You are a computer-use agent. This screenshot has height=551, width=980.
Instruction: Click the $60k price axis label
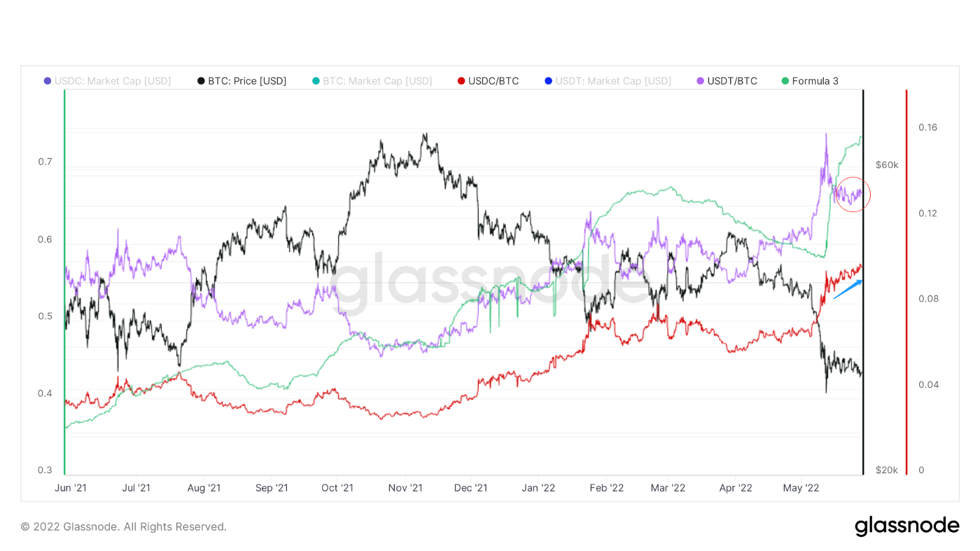pyautogui.click(x=886, y=165)
